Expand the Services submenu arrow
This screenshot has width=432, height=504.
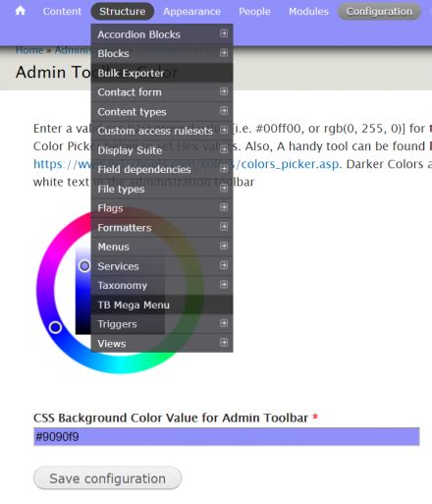tap(224, 265)
